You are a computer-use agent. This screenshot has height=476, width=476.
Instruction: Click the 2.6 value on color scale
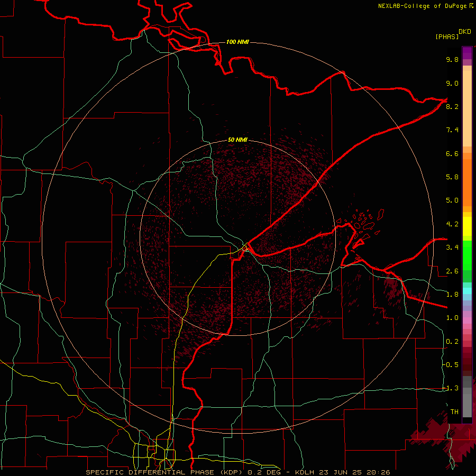click(x=452, y=271)
